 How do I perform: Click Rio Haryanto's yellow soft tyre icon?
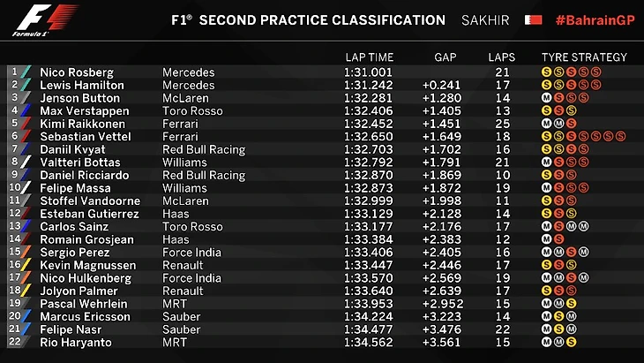coord(572,342)
